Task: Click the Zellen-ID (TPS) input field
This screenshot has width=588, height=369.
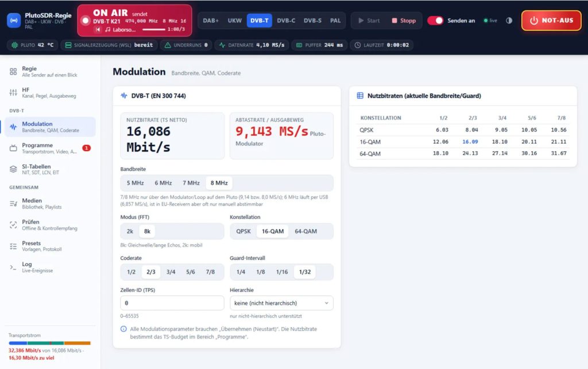Action: click(172, 303)
